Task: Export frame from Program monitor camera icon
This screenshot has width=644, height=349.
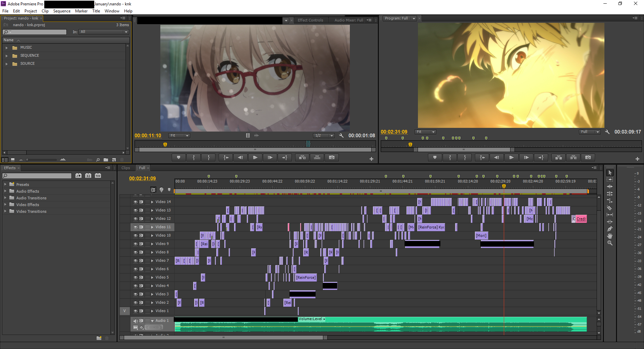Action: point(588,157)
